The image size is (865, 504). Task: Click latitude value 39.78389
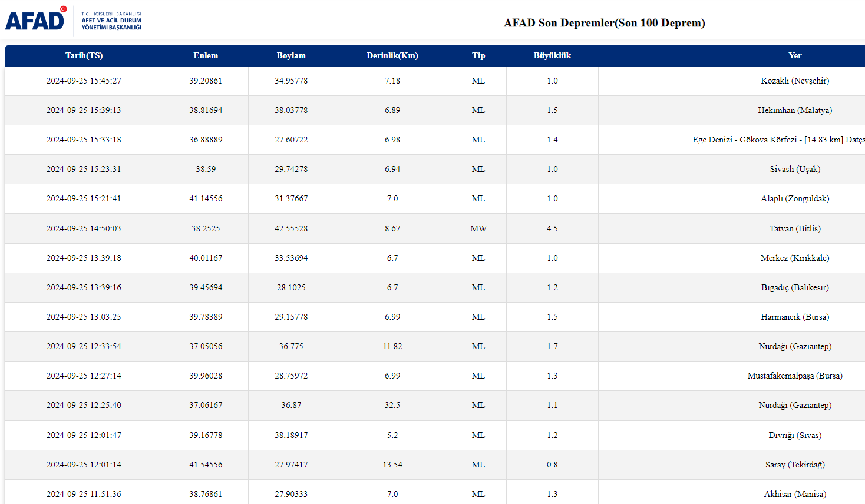click(206, 317)
